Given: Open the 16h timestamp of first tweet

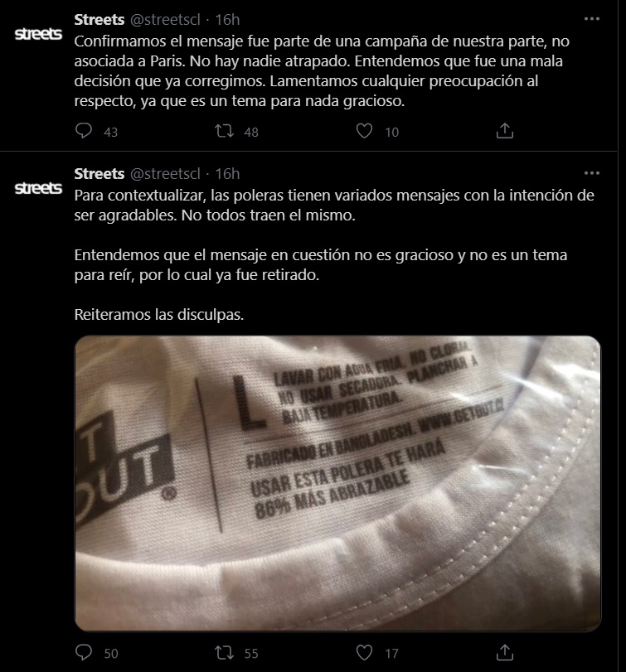Looking at the screenshot, I should pos(227,19).
